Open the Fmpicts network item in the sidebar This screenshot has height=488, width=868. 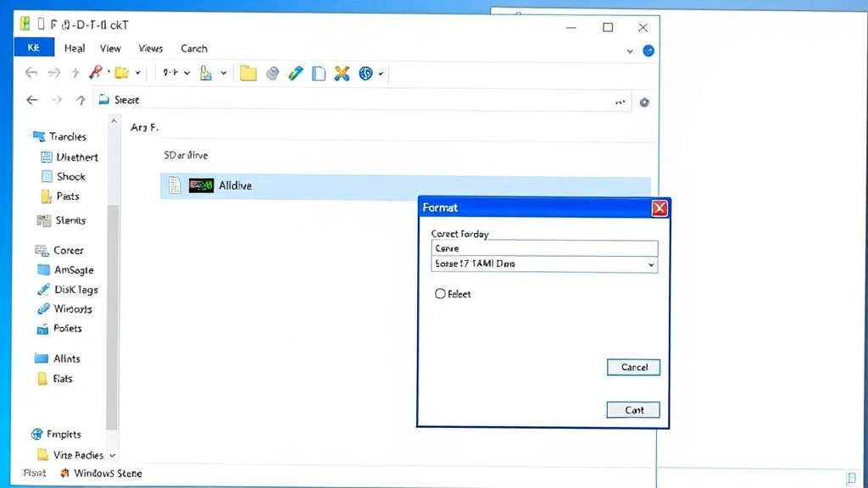59,433
